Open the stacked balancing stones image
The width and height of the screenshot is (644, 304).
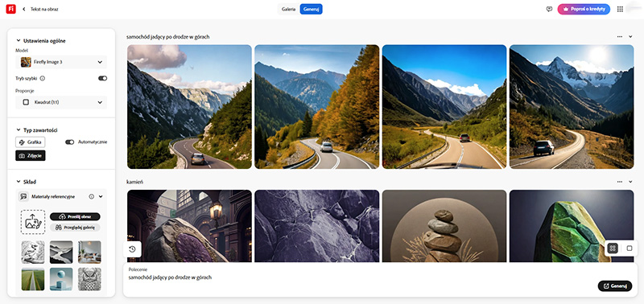[x=444, y=226]
